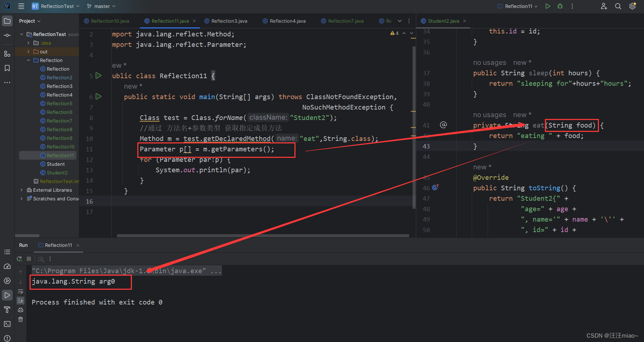Open the Commit tool window
Image resolution: width=644 pixels, height=342 pixels.
[7, 35]
